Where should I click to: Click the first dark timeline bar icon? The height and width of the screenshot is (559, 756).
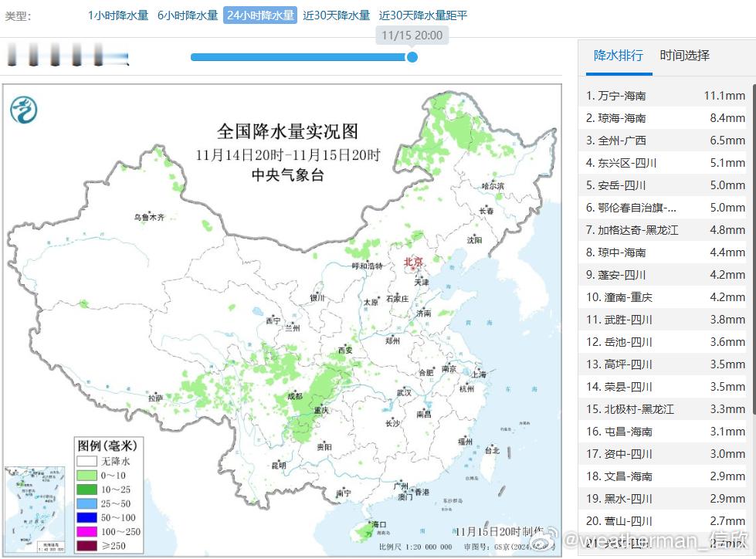[11, 56]
